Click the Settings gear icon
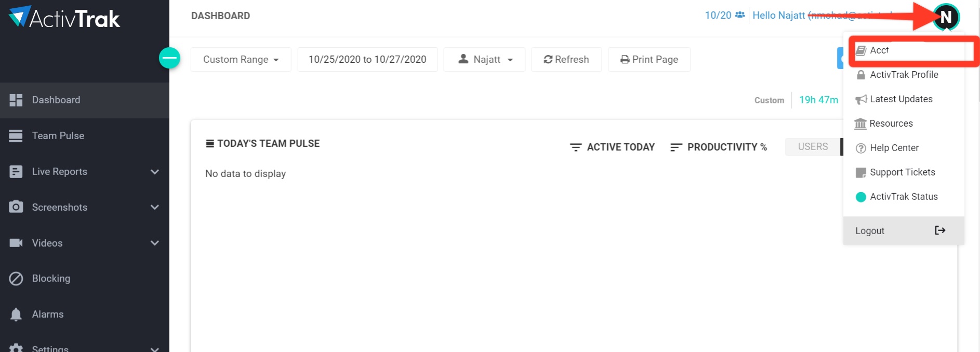The image size is (980, 352). (16, 348)
